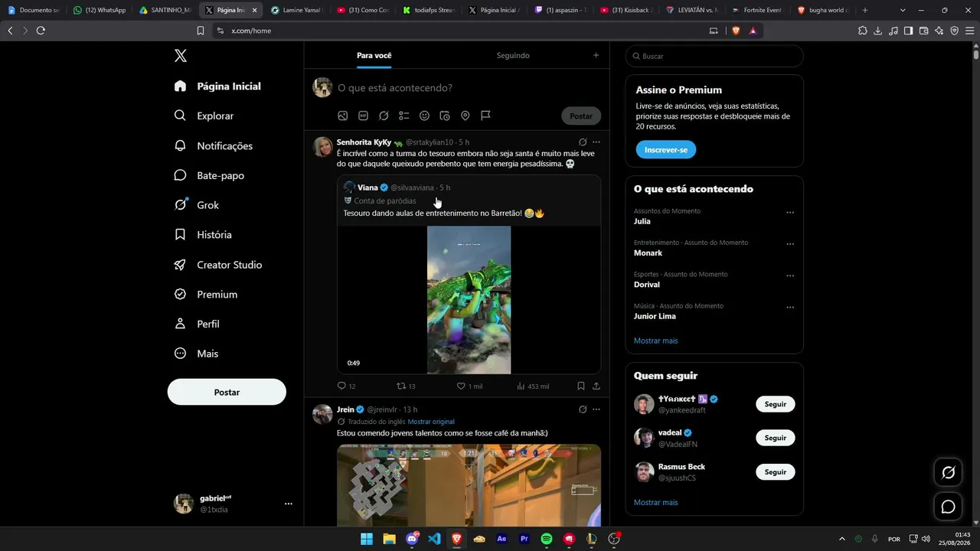Show more trends under O que está acontecendo
980x551 pixels.
tap(656, 341)
